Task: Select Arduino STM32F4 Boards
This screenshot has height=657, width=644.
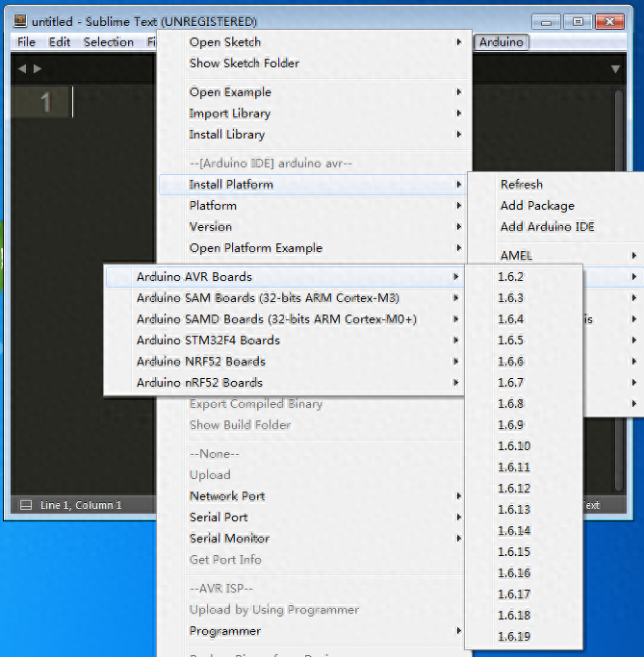Action: [284, 340]
